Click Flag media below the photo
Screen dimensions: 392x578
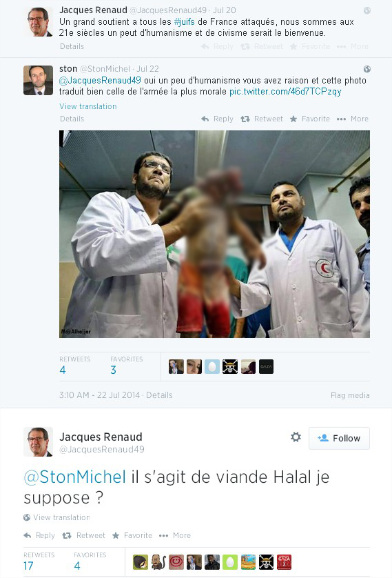click(350, 395)
